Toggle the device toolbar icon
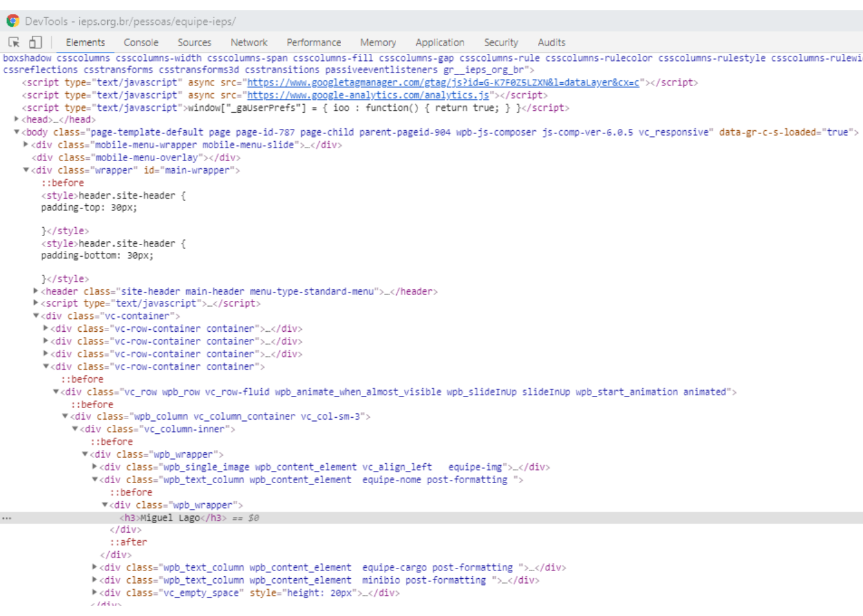863x616 pixels. click(35, 42)
